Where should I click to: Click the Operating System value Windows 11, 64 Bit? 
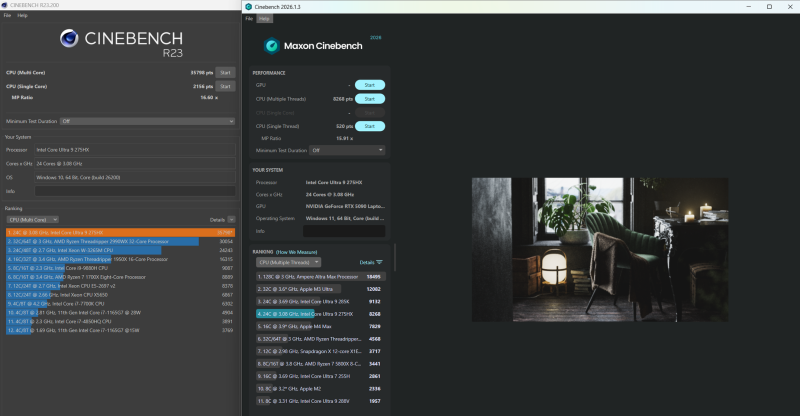[345, 218]
